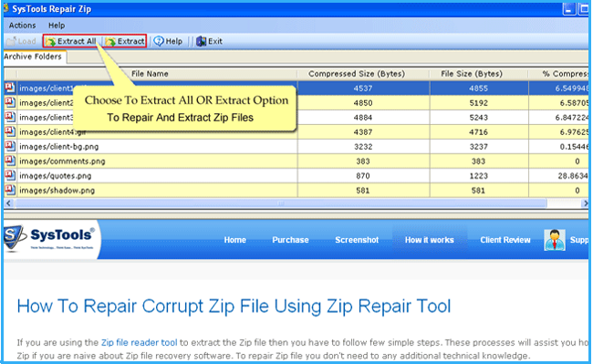Click the horizontal scrollbar thumb

(280, 203)
